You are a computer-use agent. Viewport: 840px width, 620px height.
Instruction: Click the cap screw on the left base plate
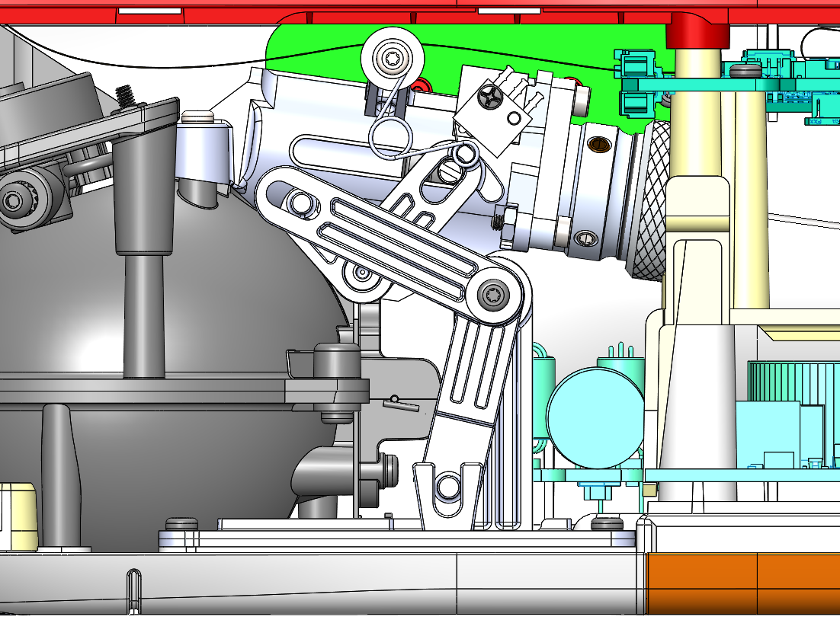(181, 523)
